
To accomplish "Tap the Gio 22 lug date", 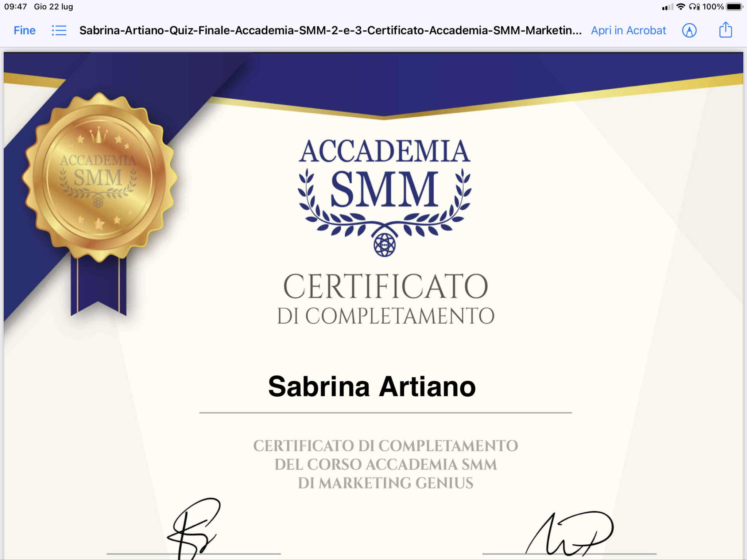I will coord(53,7).
